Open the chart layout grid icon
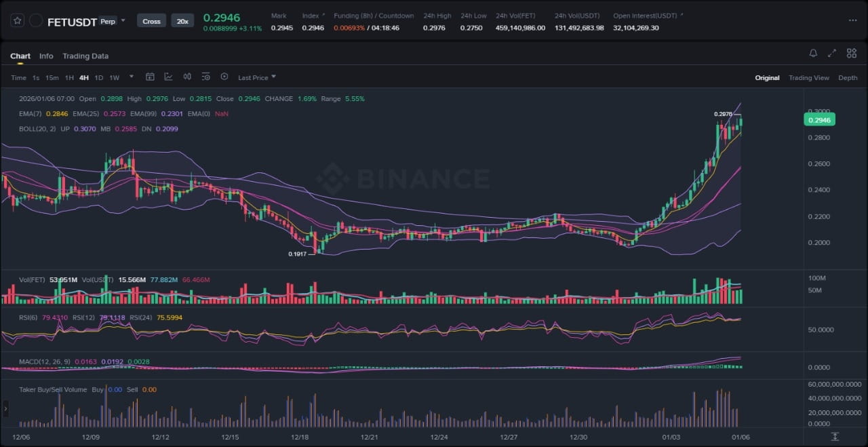The width and height of the screenshot is (868, 447). click(851, 53)
